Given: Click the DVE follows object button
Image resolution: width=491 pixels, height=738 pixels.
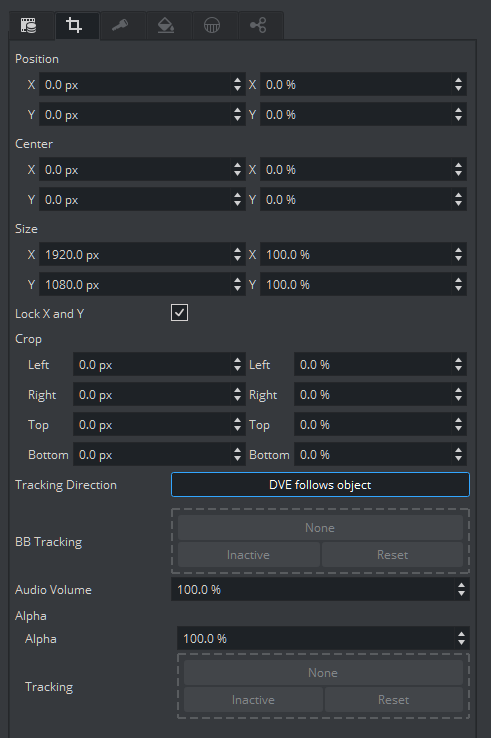Looking at the screenshot, I should click(x=320, y=485).
